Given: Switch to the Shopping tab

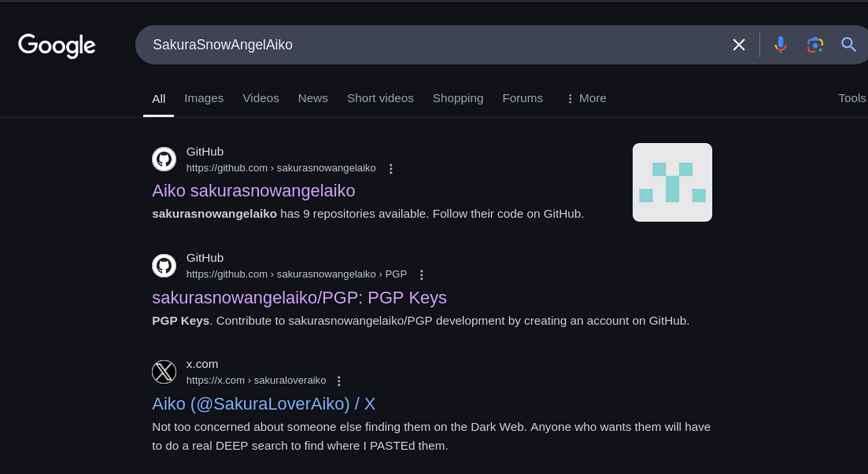Looking at the screenshot, I should (458, 99).
